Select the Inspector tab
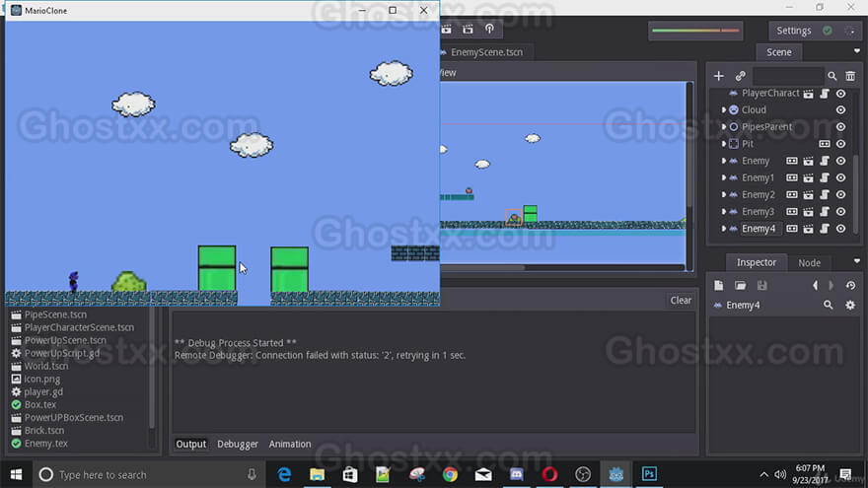 757,262
